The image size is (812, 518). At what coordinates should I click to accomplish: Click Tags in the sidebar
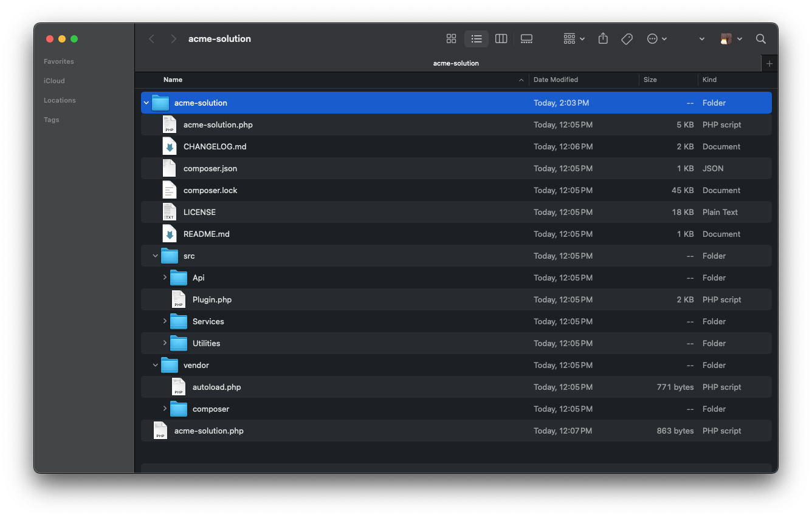[51, 120]
